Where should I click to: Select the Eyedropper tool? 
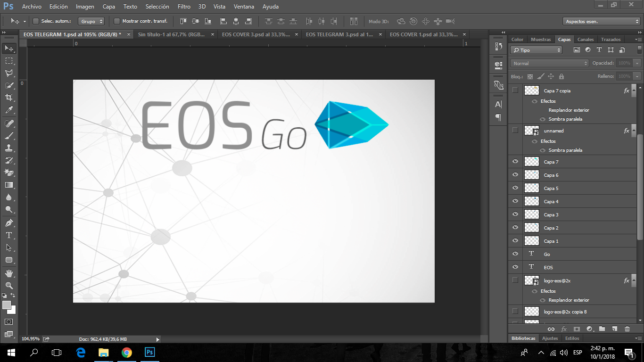point(9,110)
